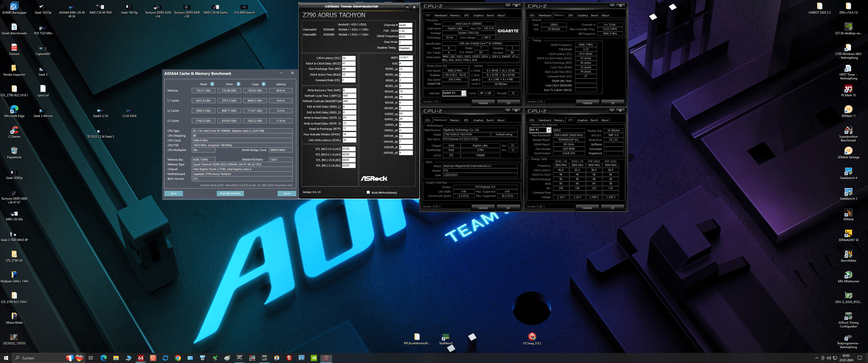The width and height of the screenshot is (868, 363).
Task: Open Task View from the taskbar
Action: coord(91,358)
